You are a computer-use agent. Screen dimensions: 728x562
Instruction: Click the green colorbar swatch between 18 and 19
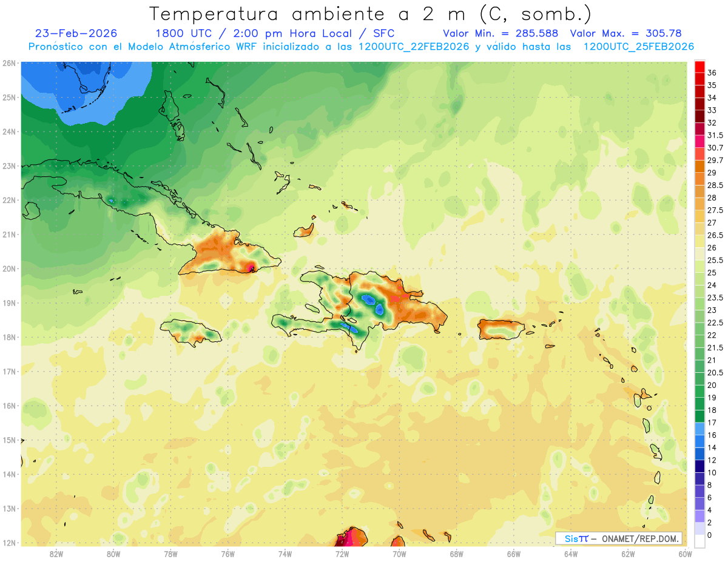coord(699,404)
